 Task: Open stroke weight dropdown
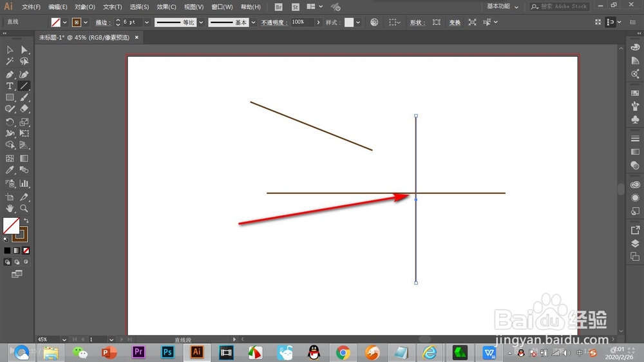click(147, 23)
